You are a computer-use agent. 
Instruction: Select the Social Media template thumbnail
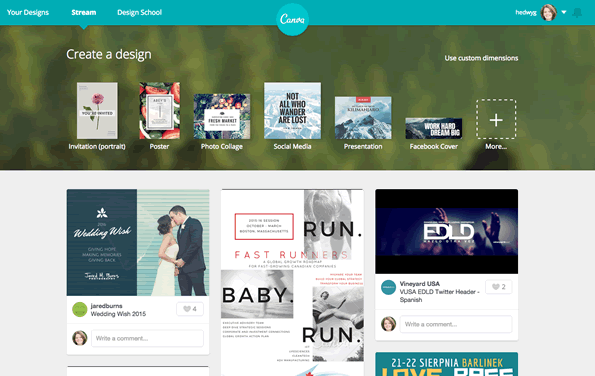pos(292,111)
